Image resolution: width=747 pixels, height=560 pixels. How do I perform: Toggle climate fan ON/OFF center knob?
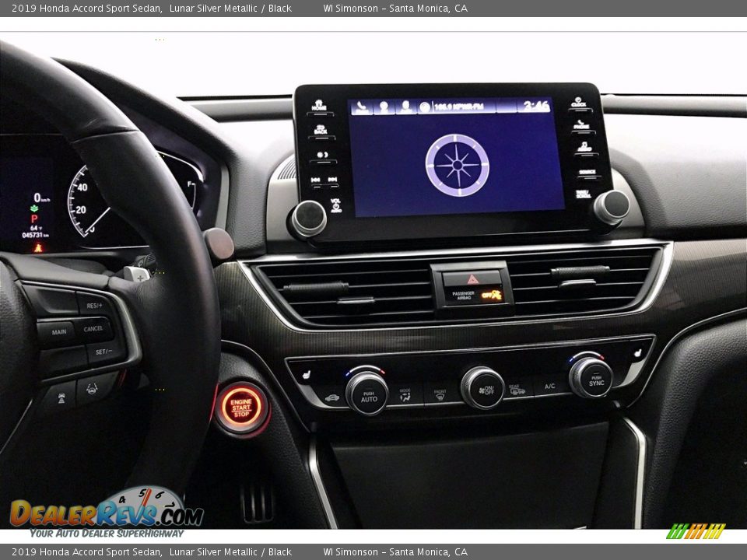coord(482,387)
